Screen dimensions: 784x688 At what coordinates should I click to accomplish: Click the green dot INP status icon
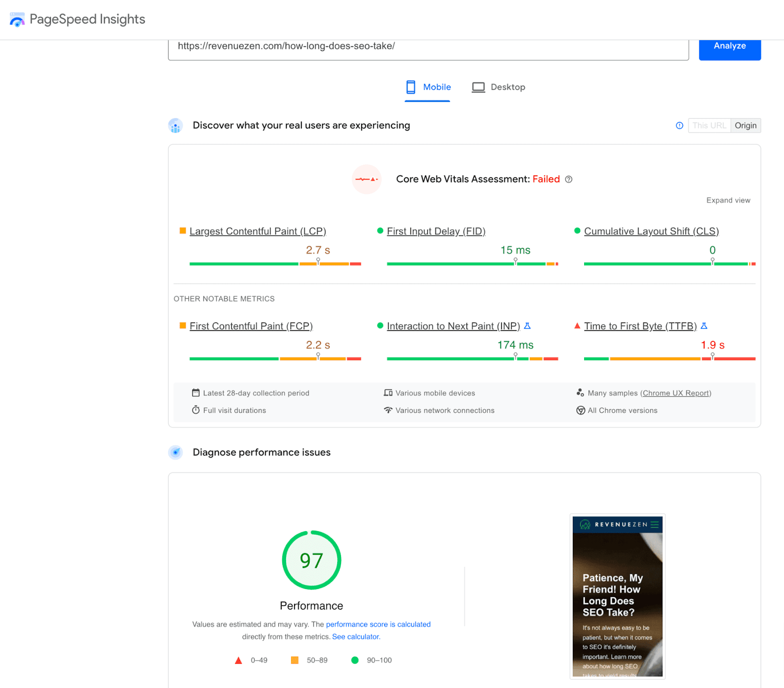point(380,326)
